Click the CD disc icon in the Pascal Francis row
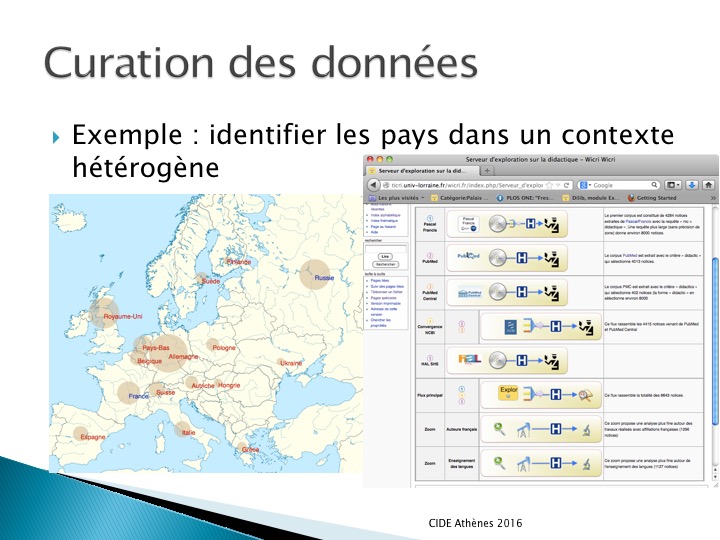Image resolution: width=720 pixels, height=540 pixels. coord(498,224)
